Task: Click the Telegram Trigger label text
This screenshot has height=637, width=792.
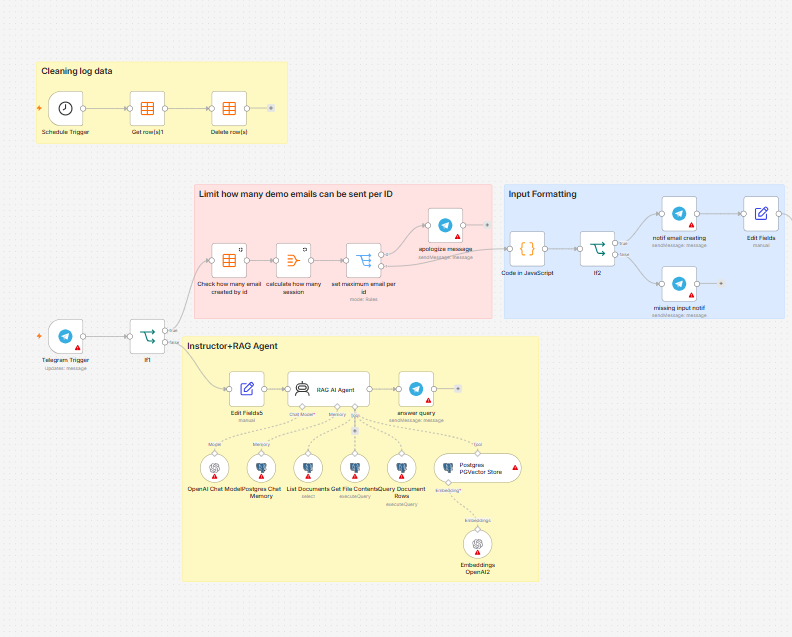Action: (x=66, y=360)
